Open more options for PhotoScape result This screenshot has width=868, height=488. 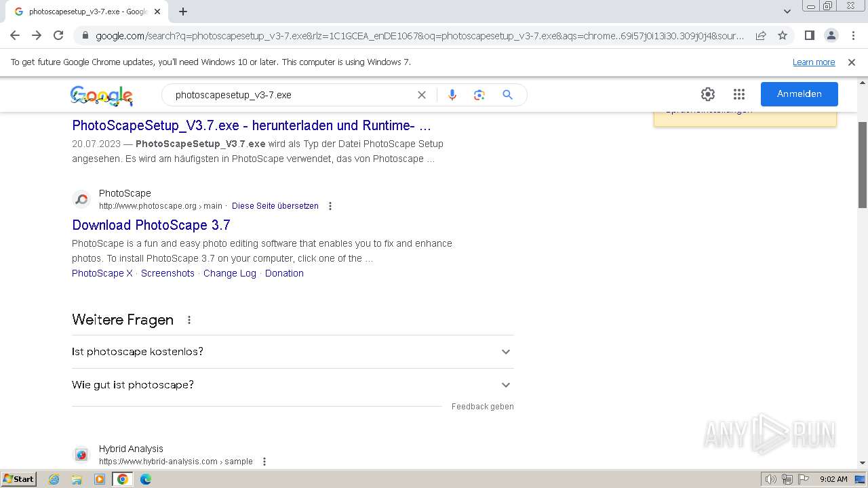click(330, 206)
